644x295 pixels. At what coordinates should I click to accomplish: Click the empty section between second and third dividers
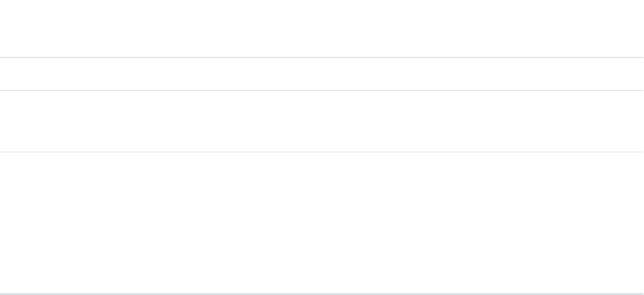tap(322, 121)
